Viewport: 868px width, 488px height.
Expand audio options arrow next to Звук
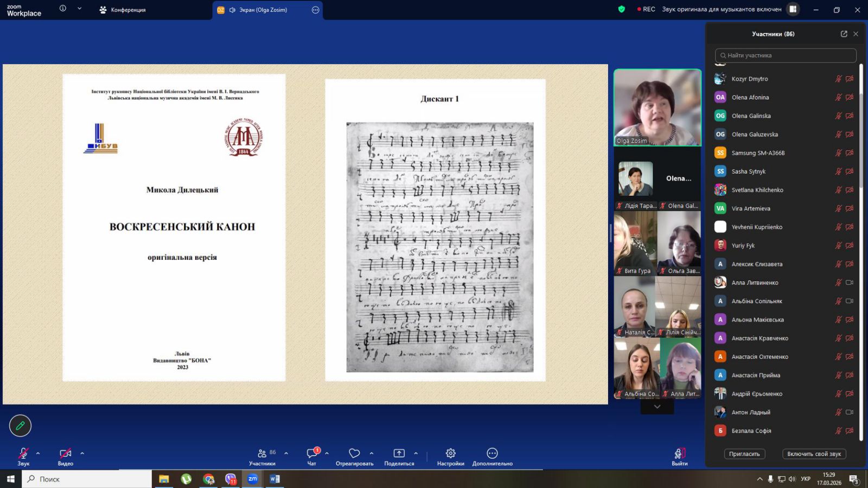point(38,453)
